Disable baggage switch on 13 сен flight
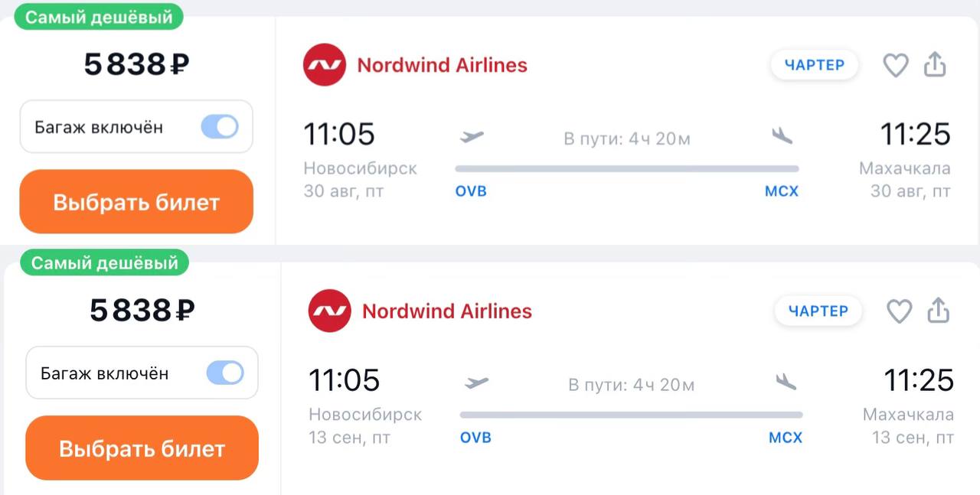Viewport: 980px width, 495px height. coord(225,373)
